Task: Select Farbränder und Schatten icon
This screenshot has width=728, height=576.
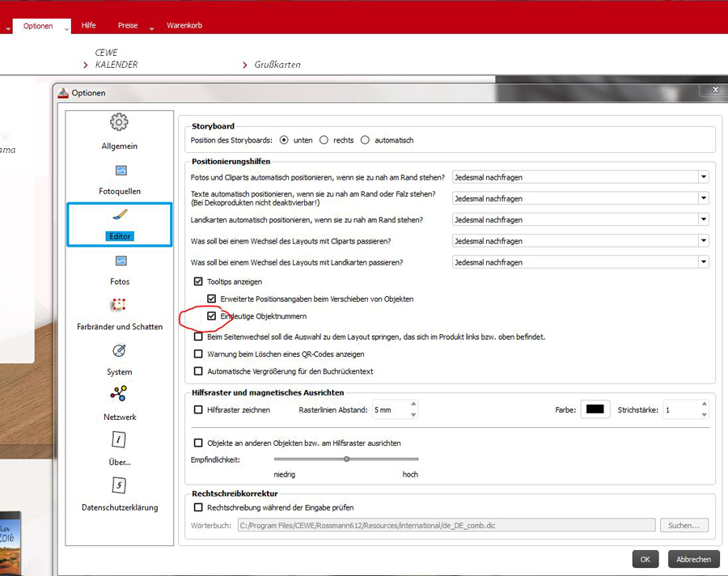Action: point(120,305)
